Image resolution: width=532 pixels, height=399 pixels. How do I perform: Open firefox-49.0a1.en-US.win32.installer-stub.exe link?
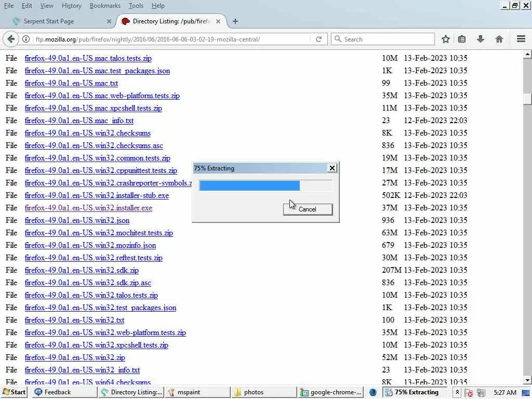pos(97,195)
